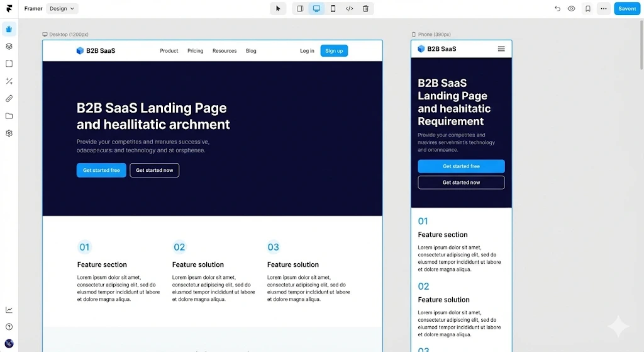Click the Pricing nav item in the desktop preview
The width and height of the screenshot is (644, 352).
pyautogui.click(x=195, y=51)
